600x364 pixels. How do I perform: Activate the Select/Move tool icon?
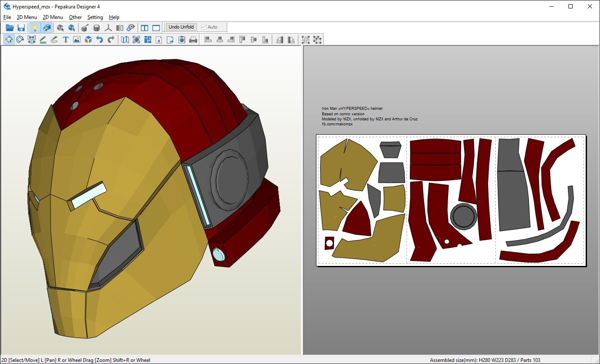pyautogui.click(x=9, y=40)
